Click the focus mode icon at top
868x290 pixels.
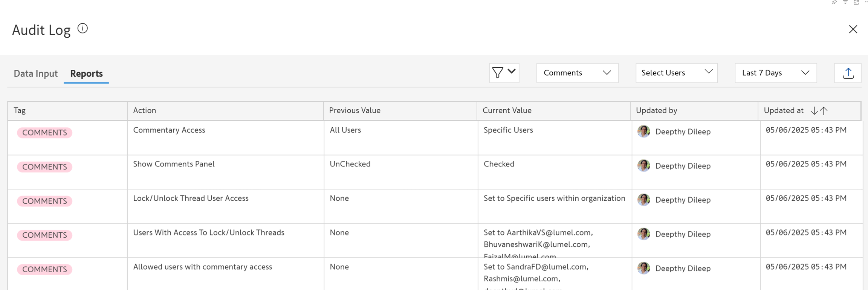[x=856, y=2]
